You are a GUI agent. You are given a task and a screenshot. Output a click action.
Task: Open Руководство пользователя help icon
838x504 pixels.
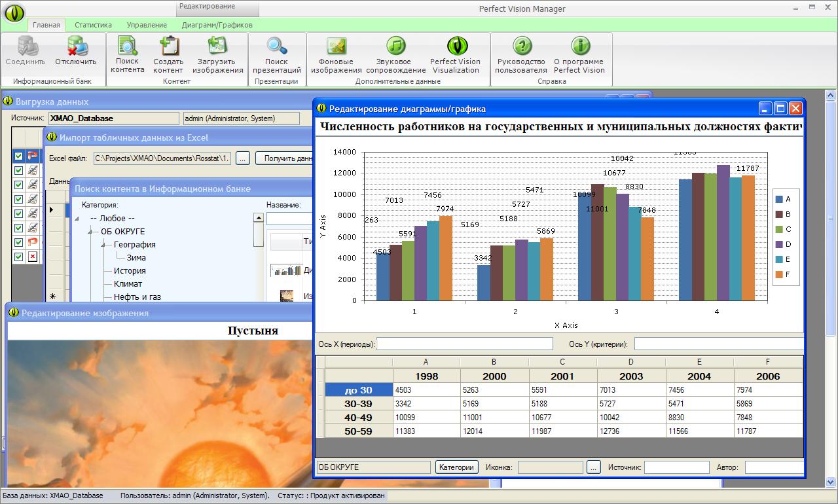[x=521, y=46]
